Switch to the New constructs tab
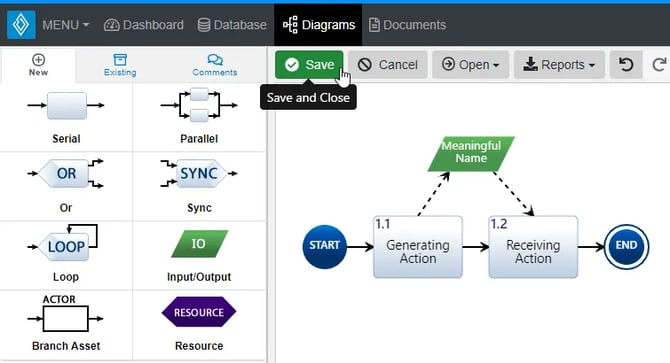The height and width of the screenshot is (363, 670). [x=38, y=65]
